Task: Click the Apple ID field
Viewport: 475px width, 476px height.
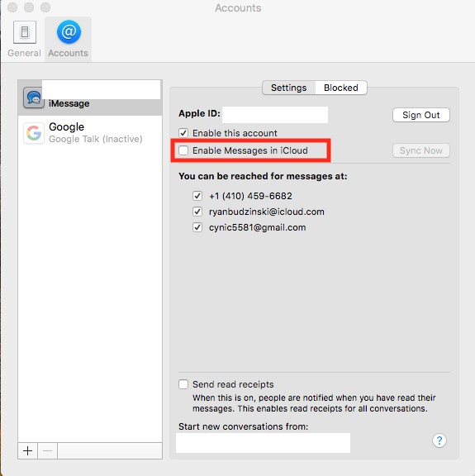Action: [x=275, y=115]
